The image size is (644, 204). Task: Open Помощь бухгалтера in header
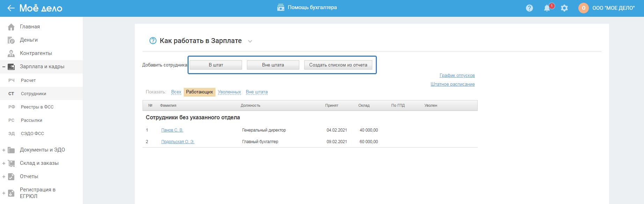307,8
